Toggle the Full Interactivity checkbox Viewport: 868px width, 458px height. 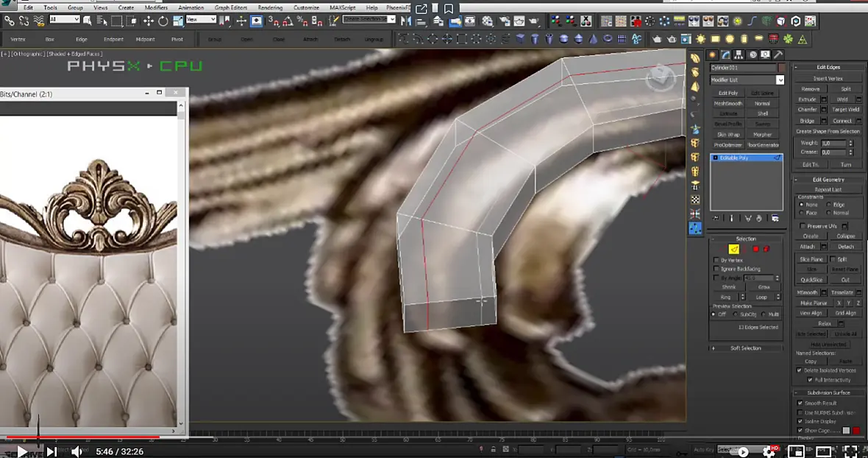810,380
